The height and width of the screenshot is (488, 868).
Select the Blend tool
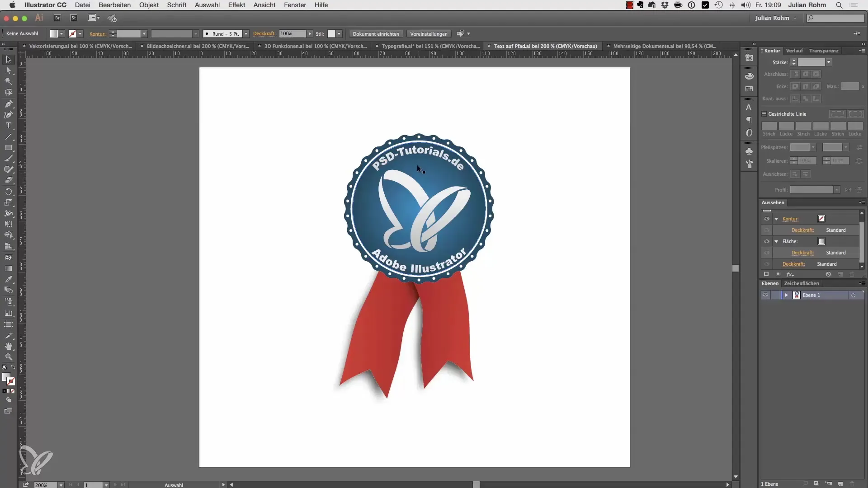click(x=8, y=291)
